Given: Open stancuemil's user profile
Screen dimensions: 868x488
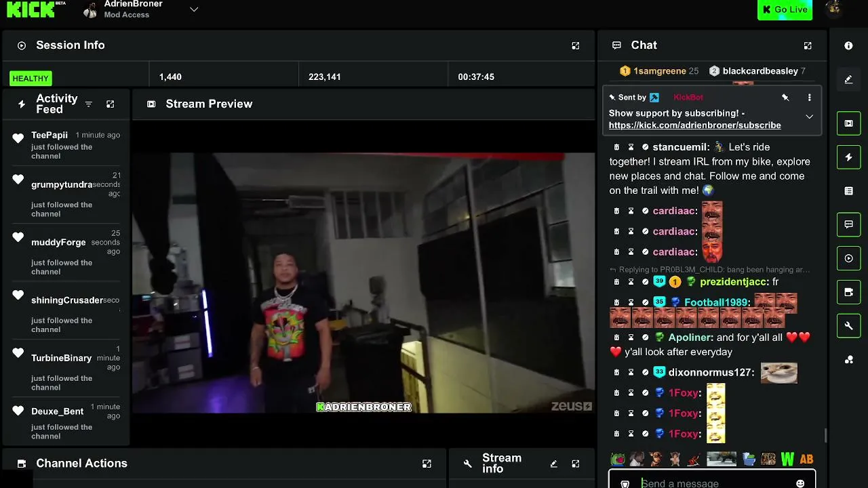Looking at the screenshot, I should coord(681,147).
